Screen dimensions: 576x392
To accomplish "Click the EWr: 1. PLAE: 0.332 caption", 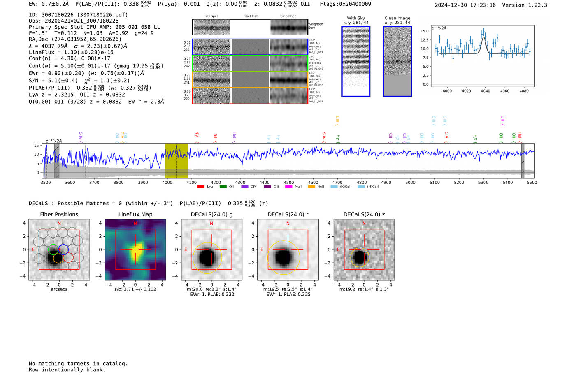I will (x=212, y=295).
